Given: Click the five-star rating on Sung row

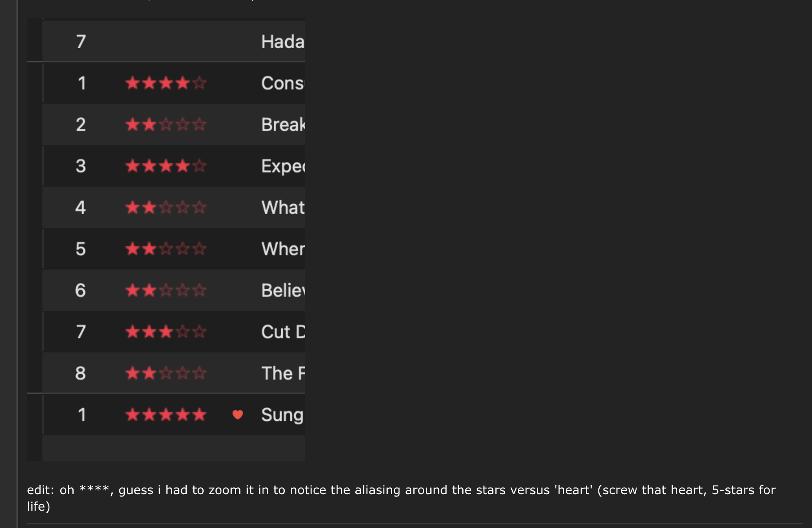Looking at the screenshot, I should tap(166, 414).
